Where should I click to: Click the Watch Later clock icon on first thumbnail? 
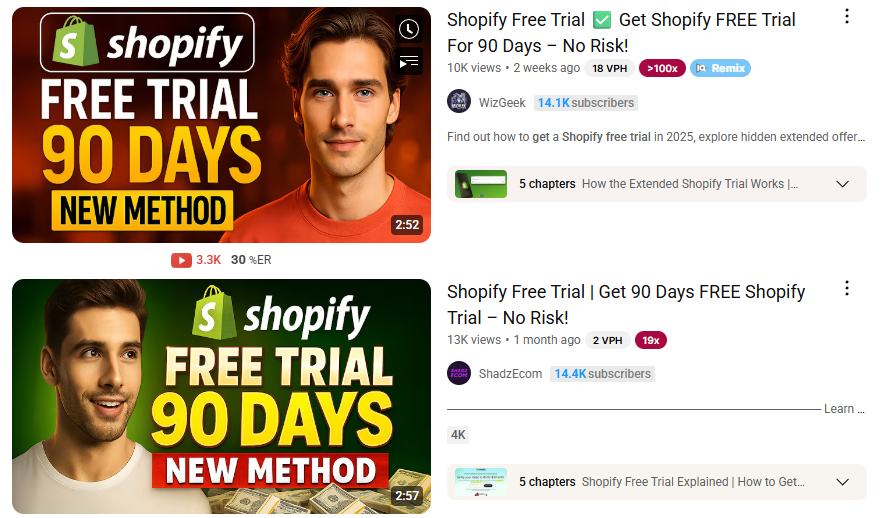point(409,29)
